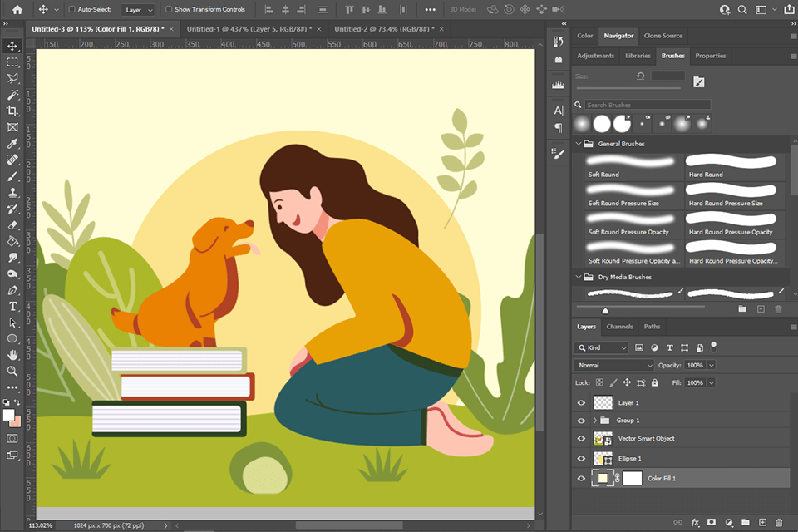The image size is (798, 532).
Task: Switch to the Properties tab
Action: [711, 56]
